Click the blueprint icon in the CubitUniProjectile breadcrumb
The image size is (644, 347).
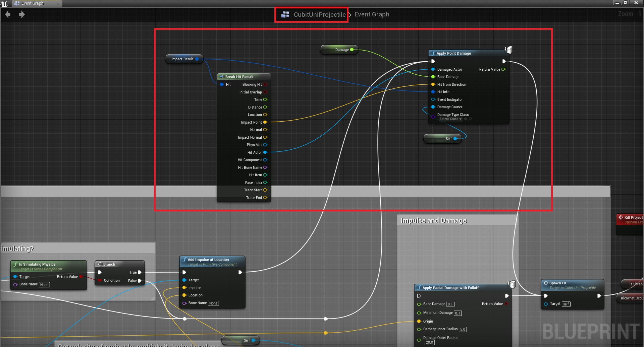[x=285, y=14]
